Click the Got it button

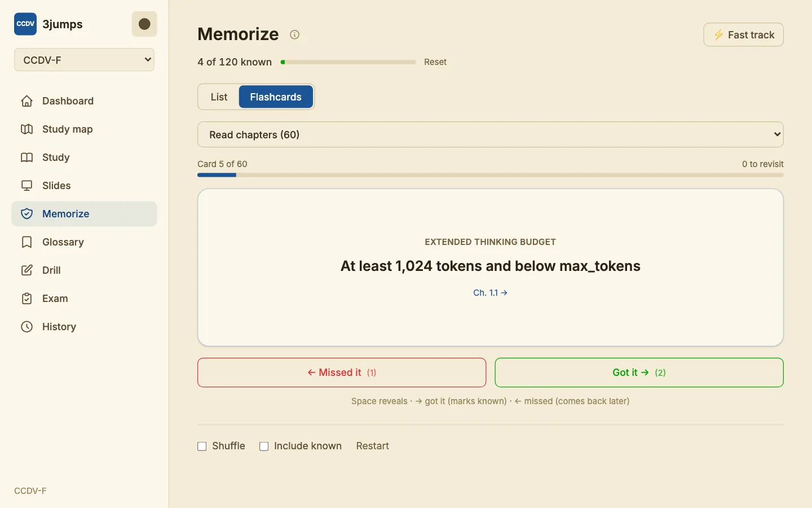tap(639, 373)
